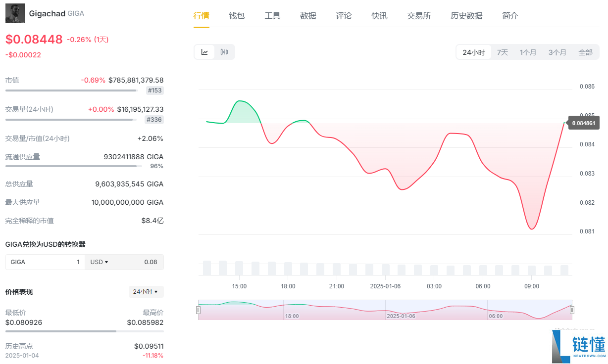
Task: Click circulating supply 9302411888 GIGA
Action: pyautogui.click(x=134, y=157)
